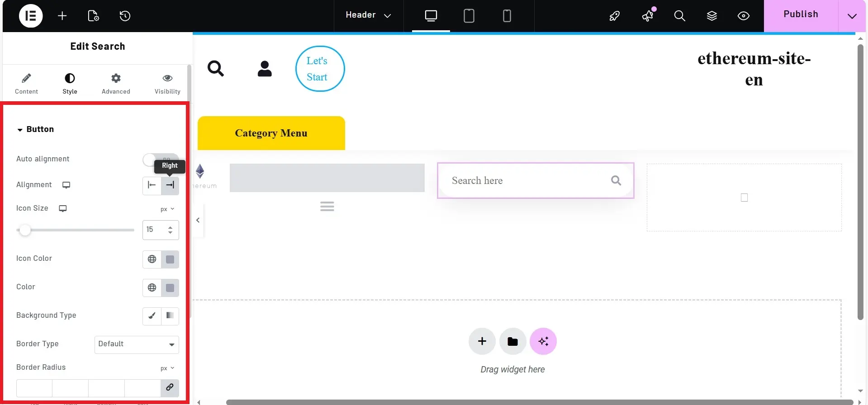Open the Border Type dropdown

[137, 344]
